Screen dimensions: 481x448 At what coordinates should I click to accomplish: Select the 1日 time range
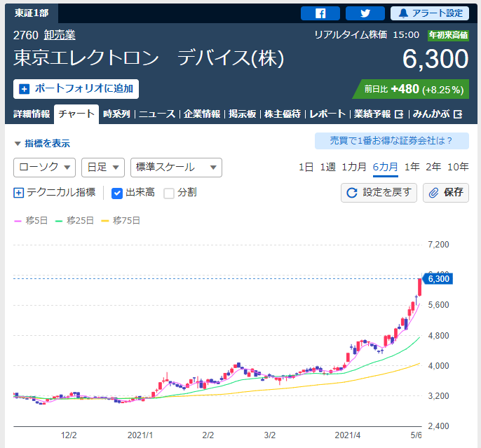pos(306,167)
